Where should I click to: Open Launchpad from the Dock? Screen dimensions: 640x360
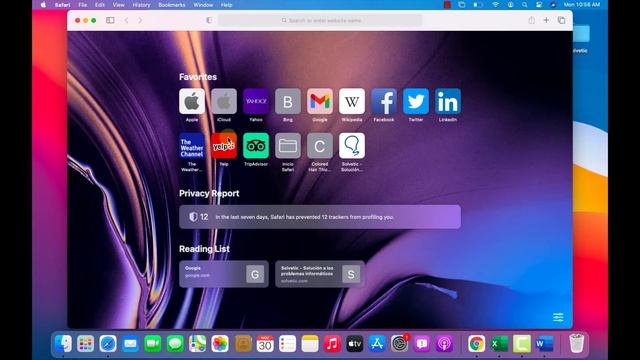tap(85, 344)
